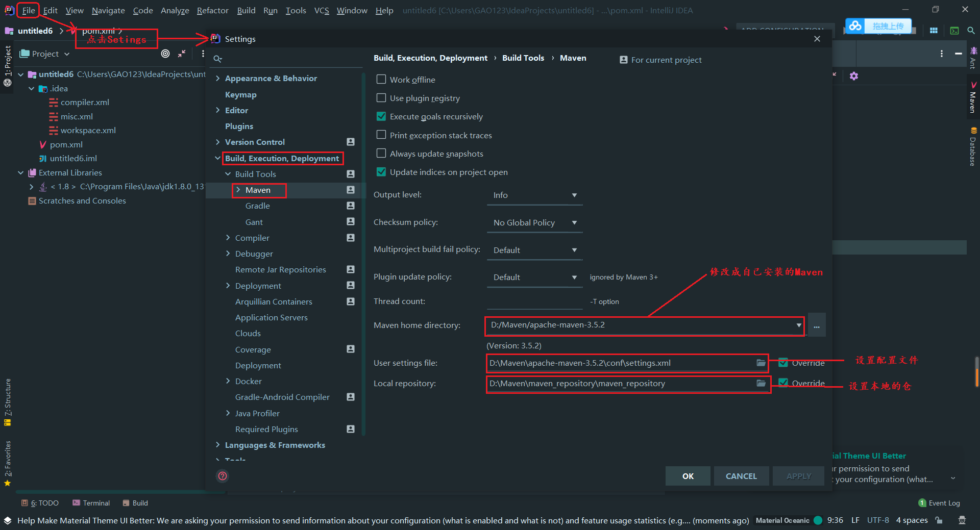Click minimize panel icon in right tool window

tap(959, 54)
